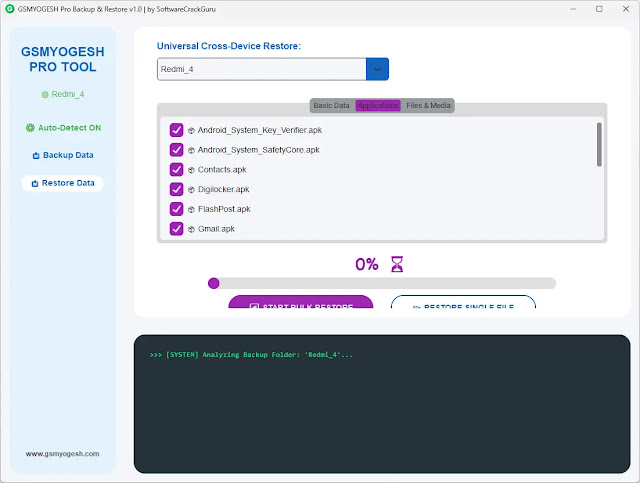
Task: Uncheck Android_System_SafetyCore.apk checkbox
Action: 176,150
